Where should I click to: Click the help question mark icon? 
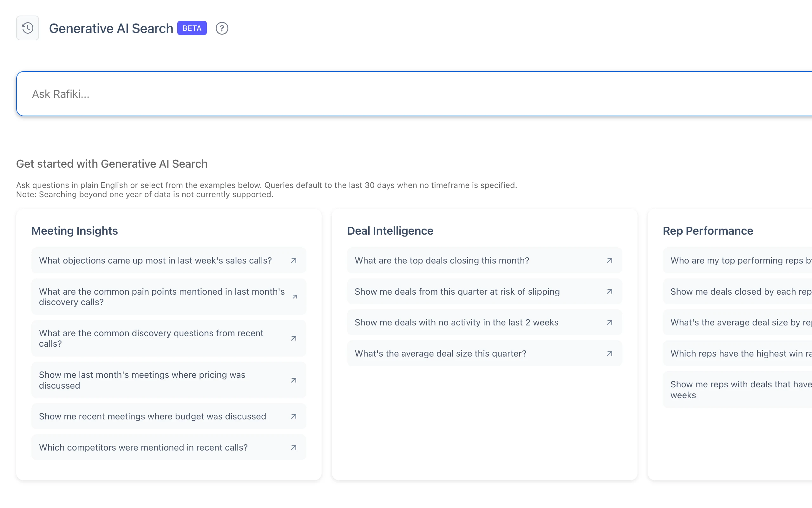pyautogui.click(x=222, y=28)
